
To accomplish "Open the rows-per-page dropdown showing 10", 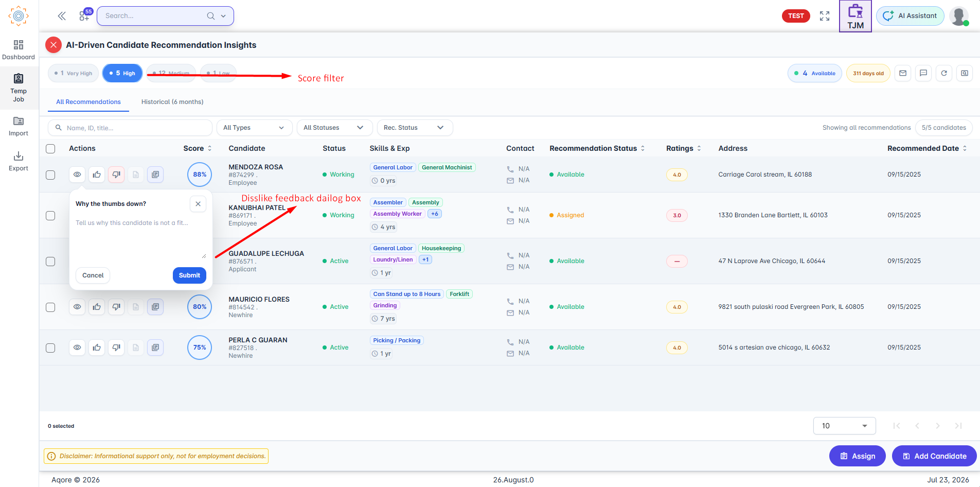I will click(x=844, y=426).
